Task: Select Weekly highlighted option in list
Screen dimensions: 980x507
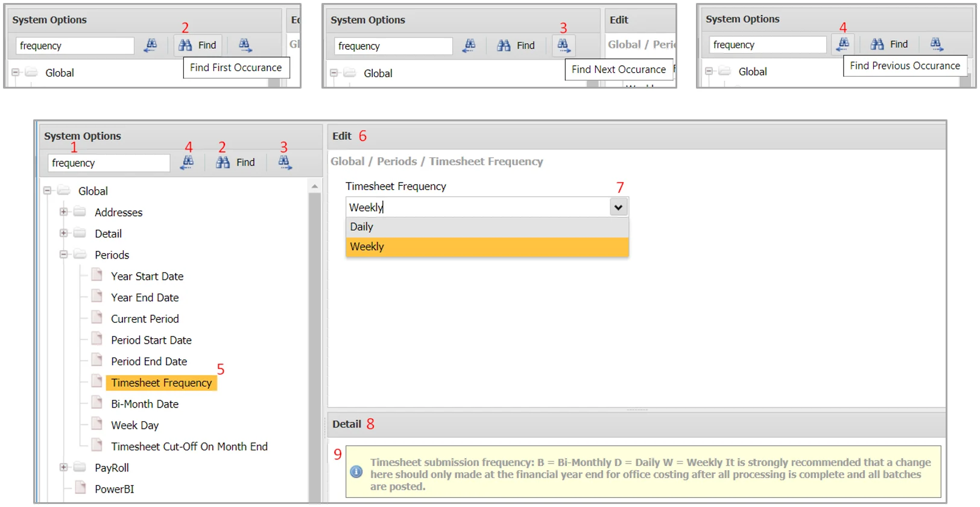Action: point(487,247)
